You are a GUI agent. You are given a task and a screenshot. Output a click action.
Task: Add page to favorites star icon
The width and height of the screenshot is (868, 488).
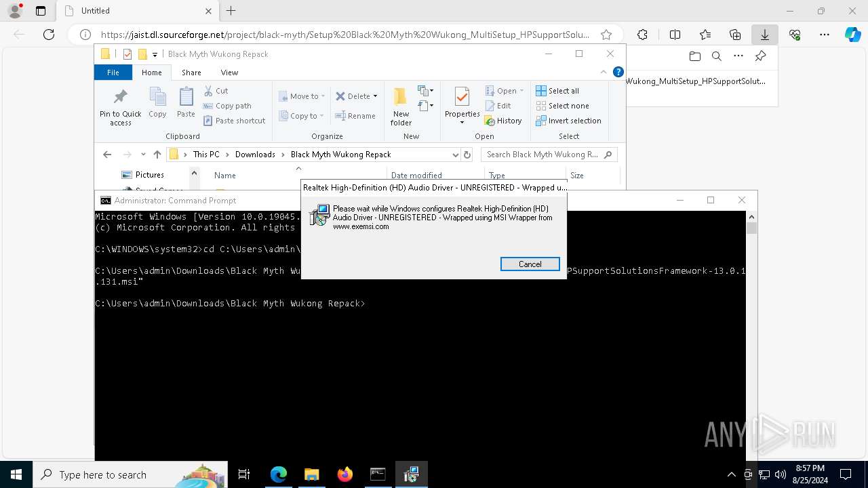pos(606,35)
